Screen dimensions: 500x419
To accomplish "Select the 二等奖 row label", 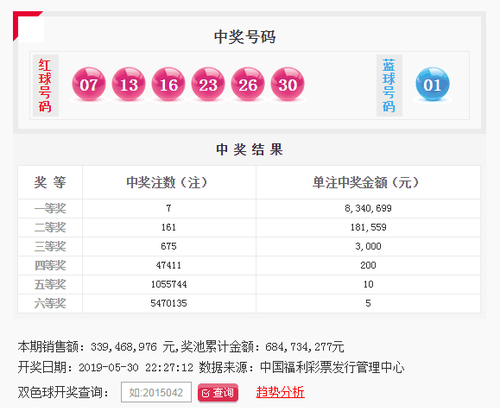I will [50, 228].
